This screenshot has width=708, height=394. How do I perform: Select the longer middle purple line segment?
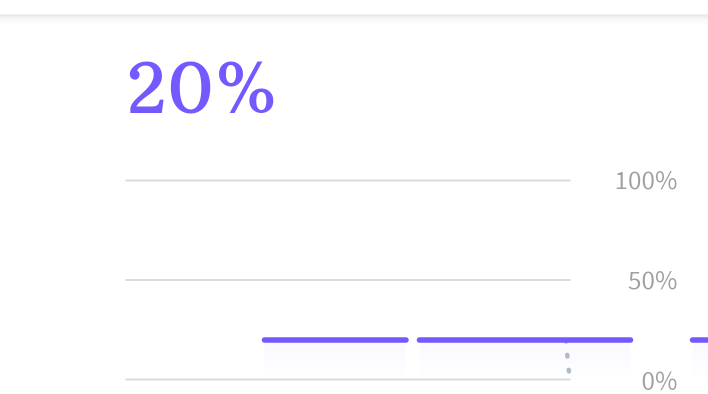pyautogui.click(x=525, y=340)
